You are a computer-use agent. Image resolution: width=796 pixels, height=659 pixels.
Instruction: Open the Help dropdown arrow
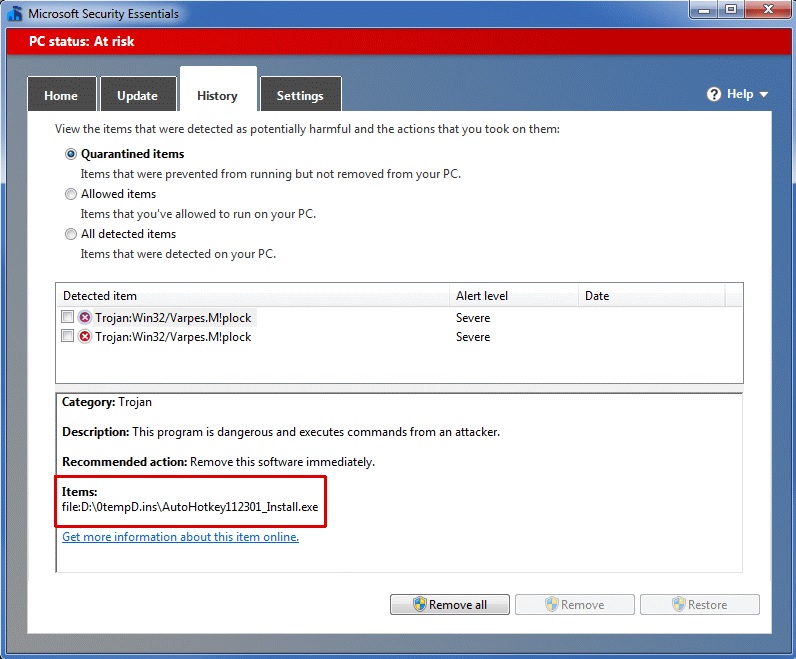point(764,94)
